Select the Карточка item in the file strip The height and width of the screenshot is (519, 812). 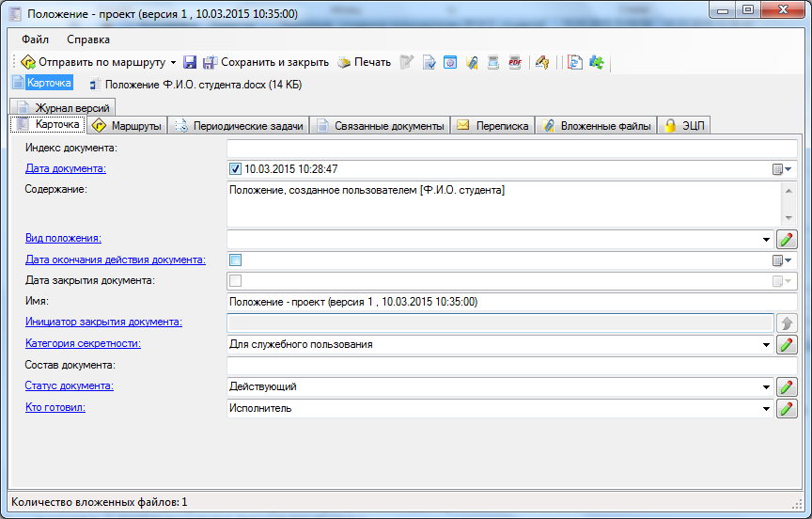[42, 83]
